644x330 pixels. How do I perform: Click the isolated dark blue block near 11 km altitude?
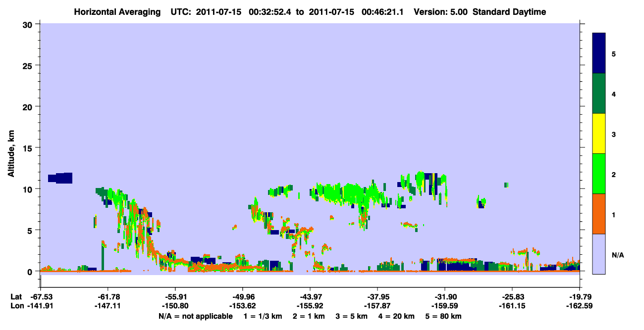(60, 178)
